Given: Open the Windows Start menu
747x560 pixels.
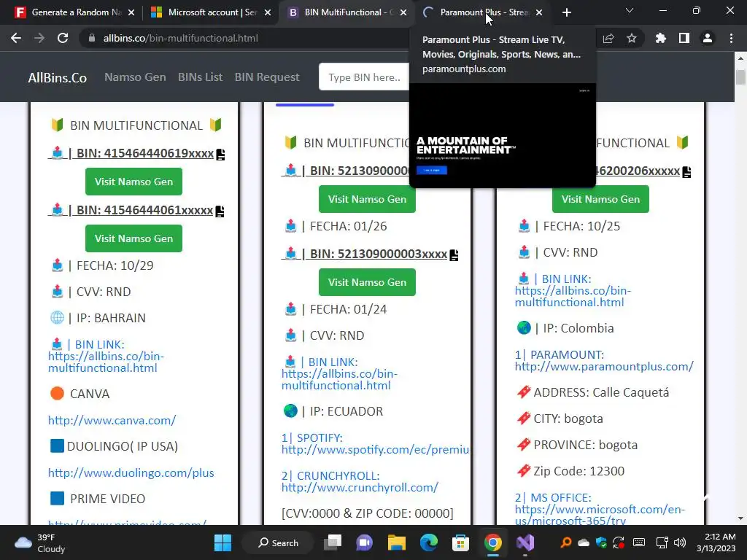Looking at the screenshot, I should coord(222,542).
